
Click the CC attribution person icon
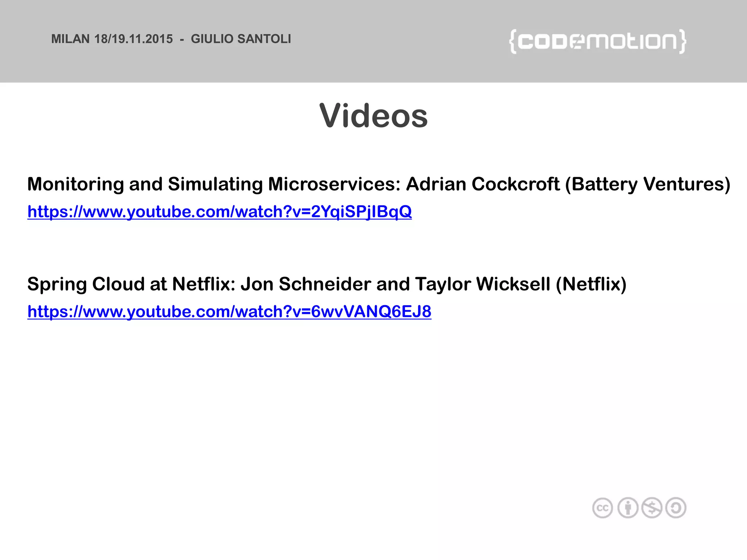click(628, 508)
